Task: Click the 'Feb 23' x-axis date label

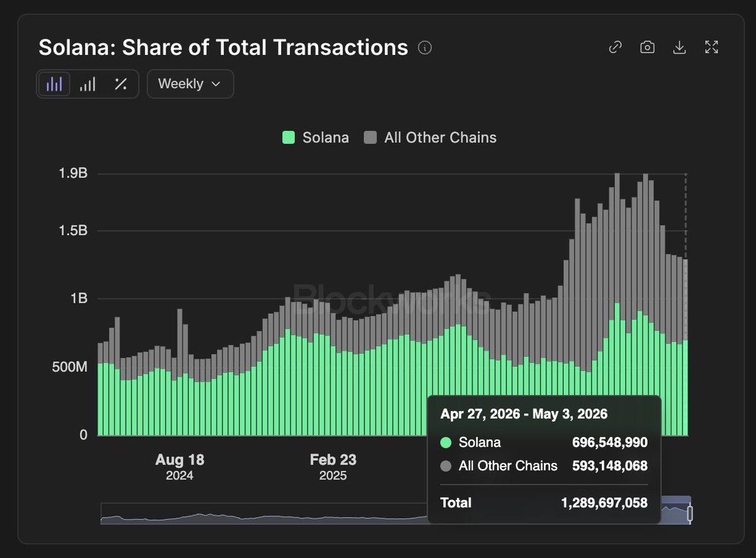Action: coord(333,460)
